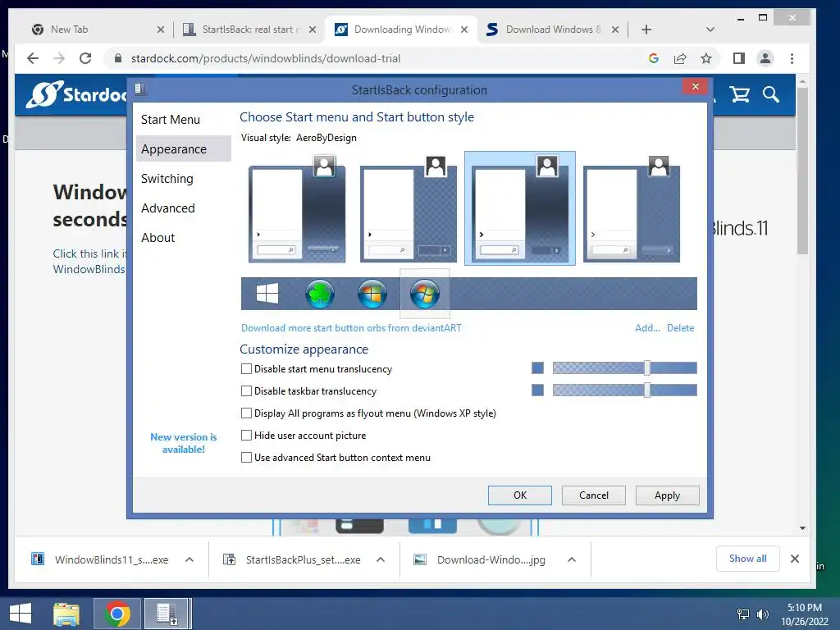
Task: Toggle Display All programs as flyout menu
Action: (246, 413)
